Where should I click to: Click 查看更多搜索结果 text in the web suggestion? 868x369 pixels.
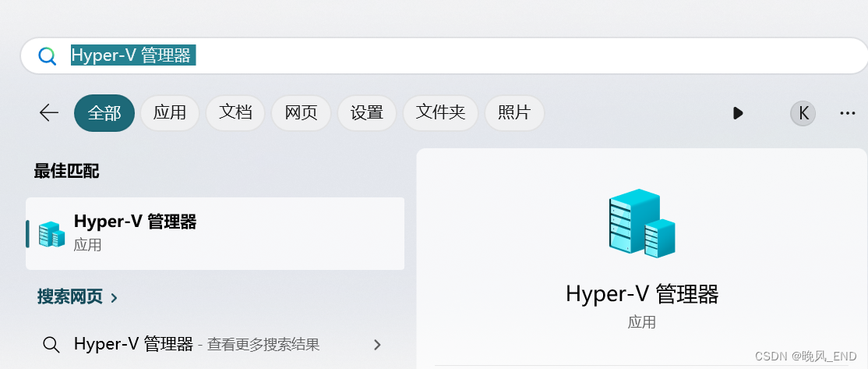263,345
